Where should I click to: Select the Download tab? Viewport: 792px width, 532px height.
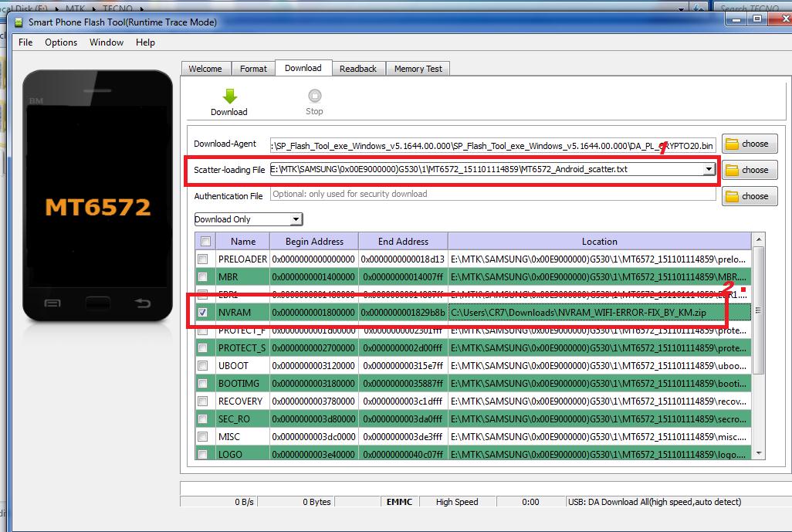pos(303,68)
